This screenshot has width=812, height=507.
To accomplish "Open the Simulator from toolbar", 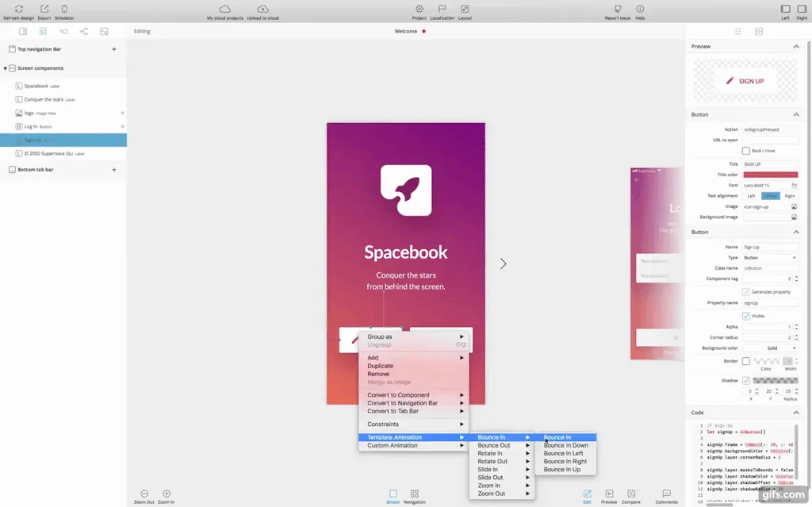I will pyautogui.click(x=64, y=9).
